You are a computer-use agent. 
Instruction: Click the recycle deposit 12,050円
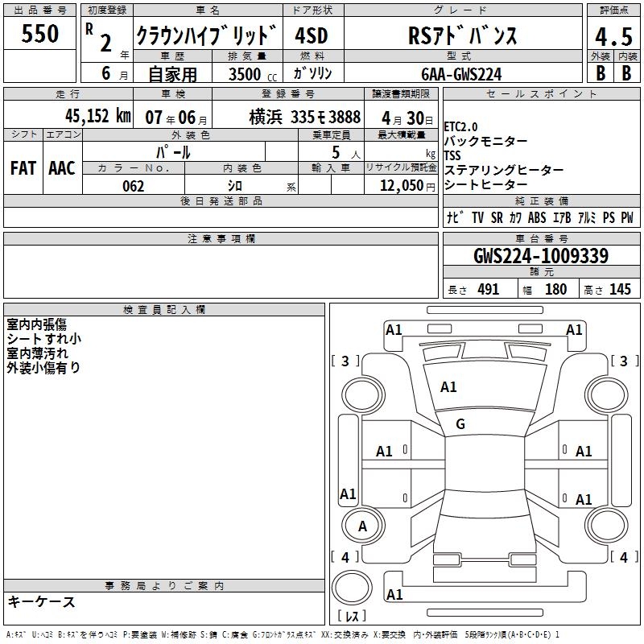click(x=407, y=186)
